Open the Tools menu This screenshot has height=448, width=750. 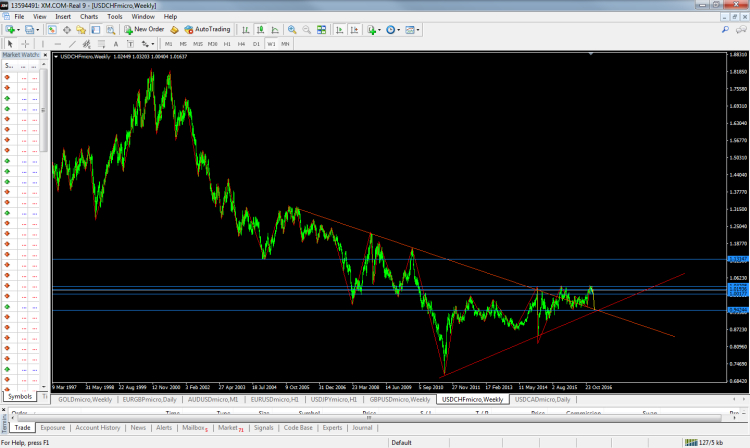coord(115,16)
